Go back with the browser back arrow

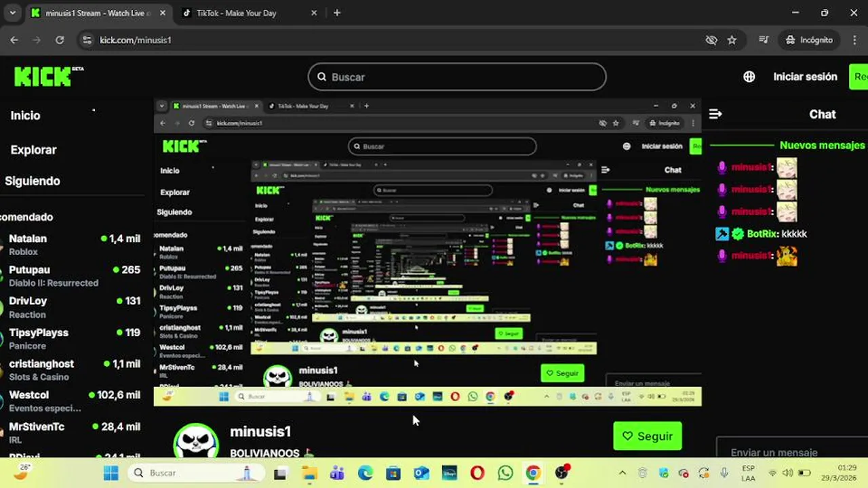click(x=14, y=40)
